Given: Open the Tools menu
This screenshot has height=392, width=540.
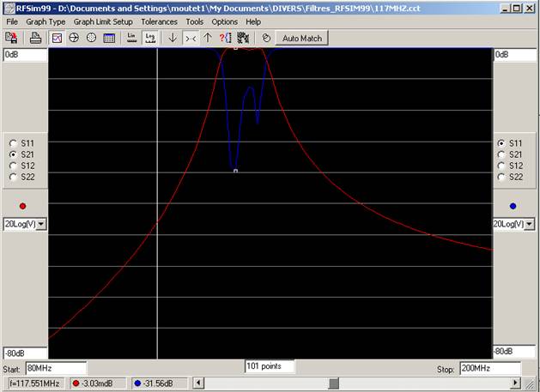Looking at the screenshot, I should (x=195, y=21).
